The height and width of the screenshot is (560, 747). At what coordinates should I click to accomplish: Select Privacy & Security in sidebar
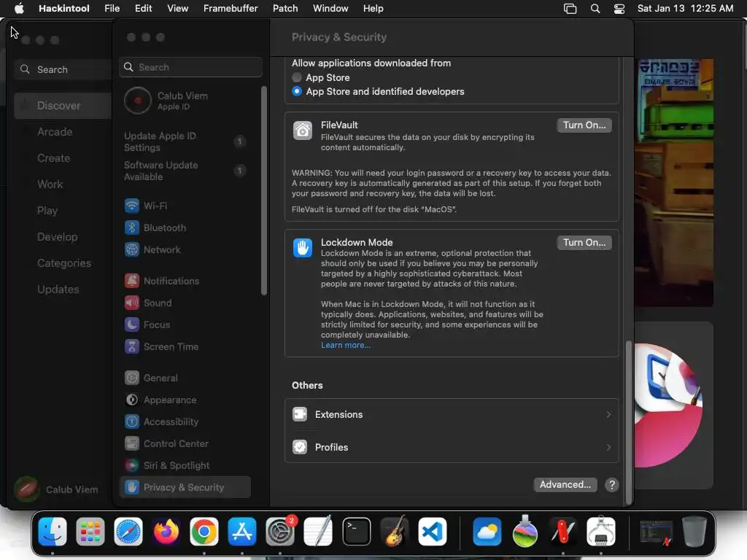click(185, 487)
